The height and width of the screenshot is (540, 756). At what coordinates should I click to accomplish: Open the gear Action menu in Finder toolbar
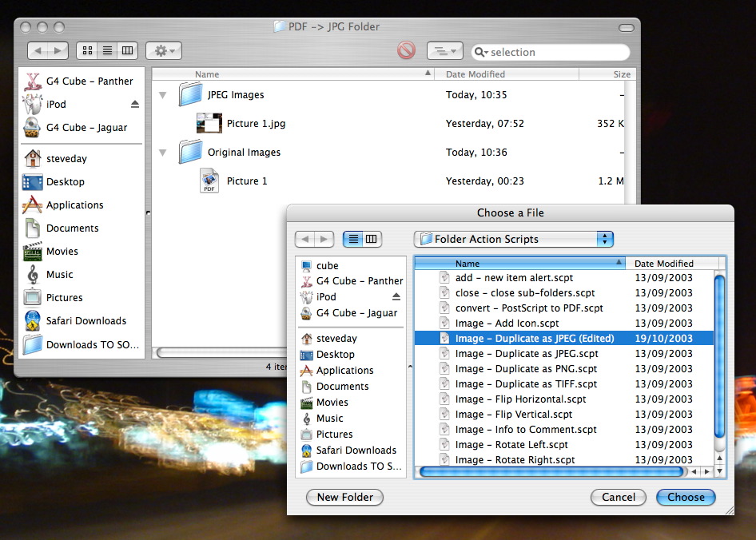pos(164,51)
